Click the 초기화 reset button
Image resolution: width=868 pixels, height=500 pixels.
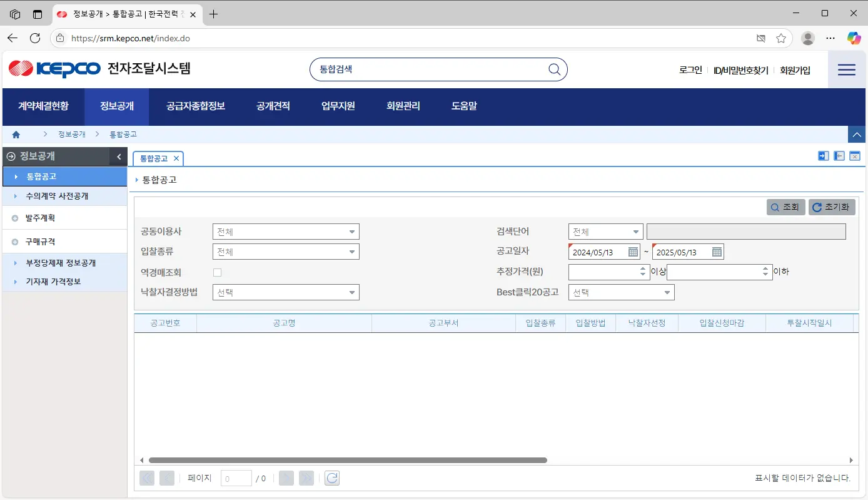click(832, 207)
